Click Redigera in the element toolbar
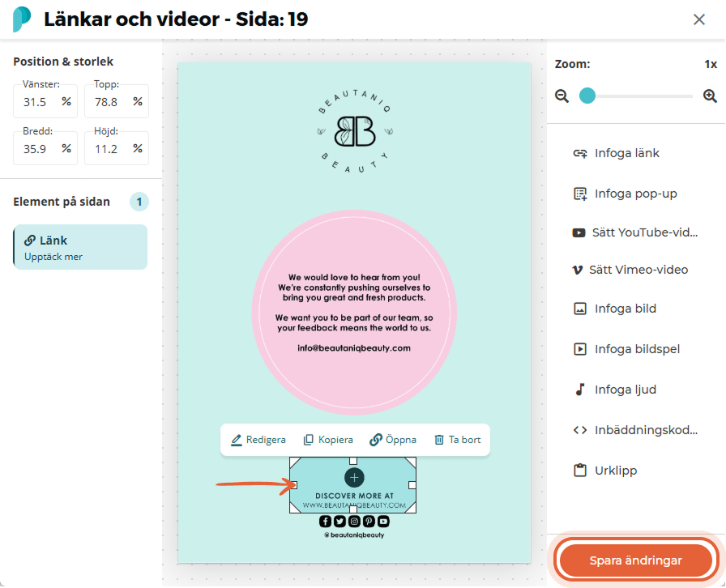Image resolution: width=726 pixels, height=588 pixels. tap(258, 440)
